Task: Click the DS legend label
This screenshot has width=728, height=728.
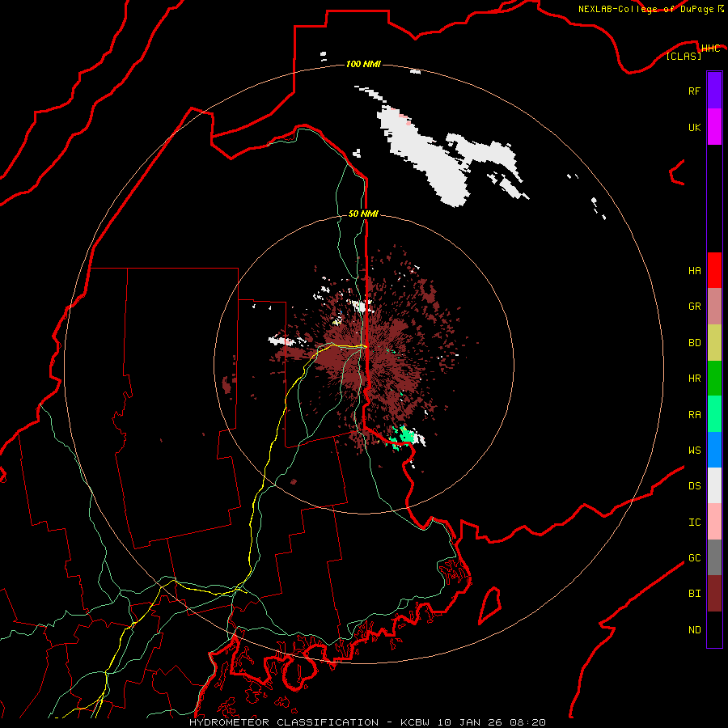Action: 694,486
